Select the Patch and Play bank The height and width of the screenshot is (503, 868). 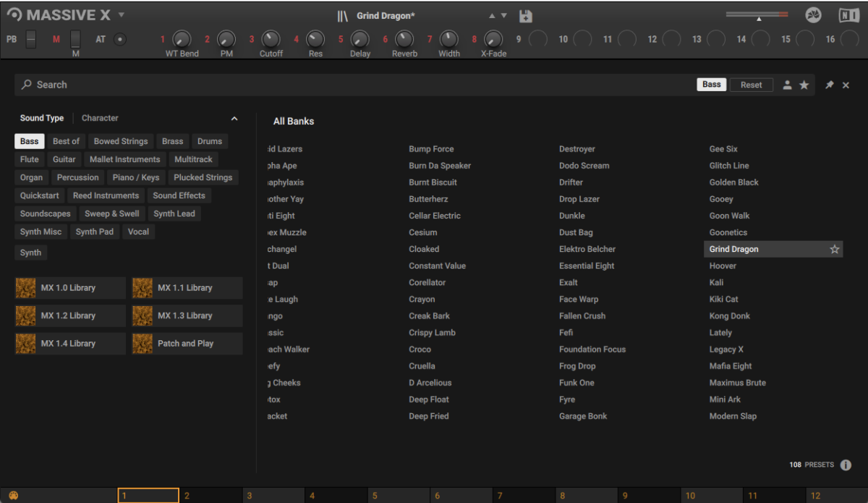click(187, 344)
